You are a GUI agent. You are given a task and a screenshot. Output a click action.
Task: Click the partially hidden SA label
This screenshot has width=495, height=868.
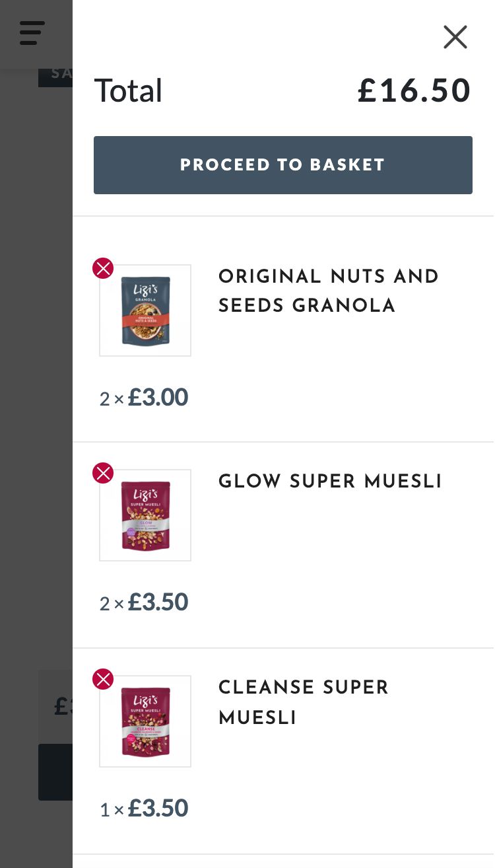pos(55,75)
